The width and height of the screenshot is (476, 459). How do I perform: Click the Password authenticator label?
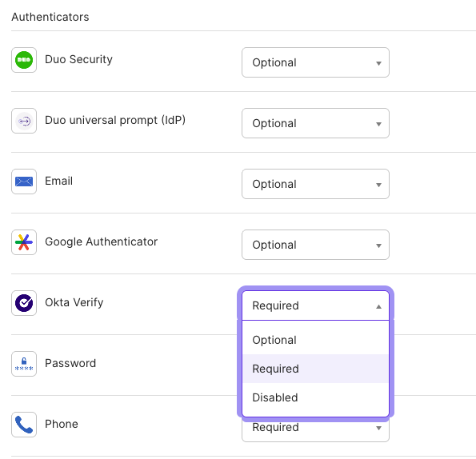click(x=70, y=363)
